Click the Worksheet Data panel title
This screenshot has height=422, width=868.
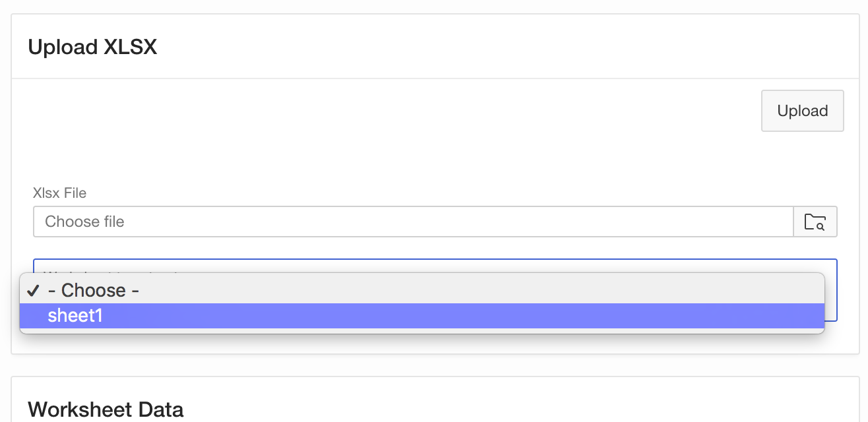[106, 409]
